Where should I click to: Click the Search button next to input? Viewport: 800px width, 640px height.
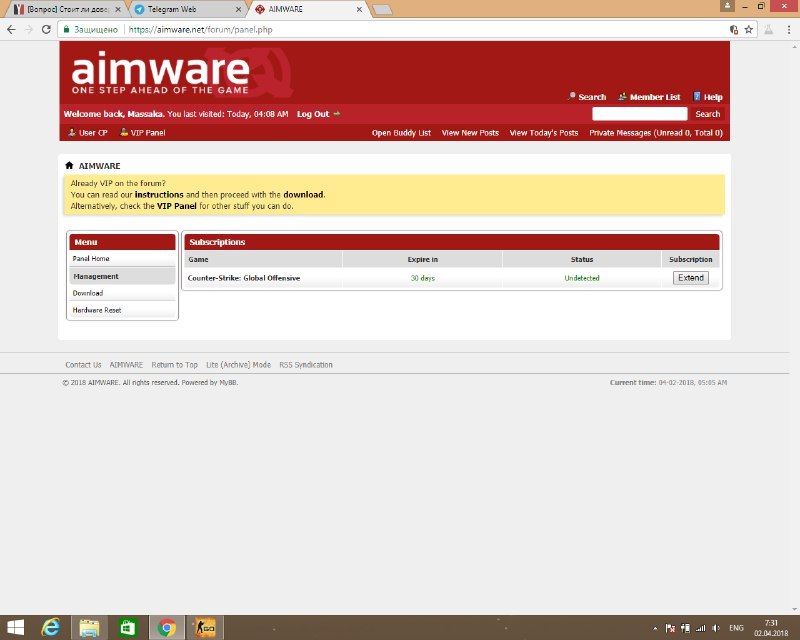708,114
